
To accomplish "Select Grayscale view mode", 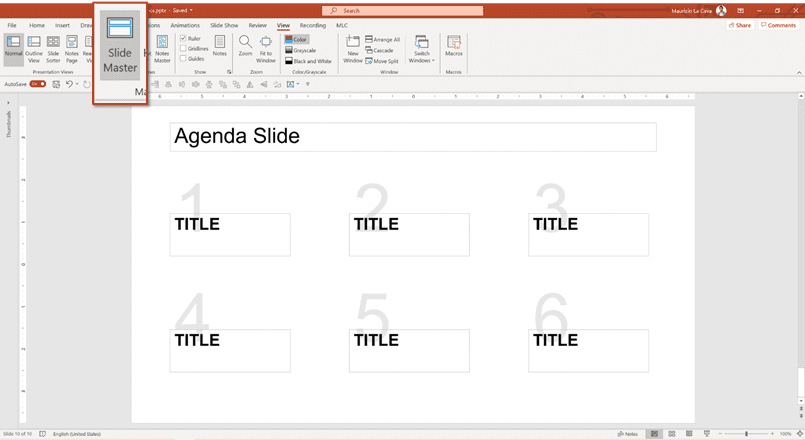I will [x=301, y=50].
